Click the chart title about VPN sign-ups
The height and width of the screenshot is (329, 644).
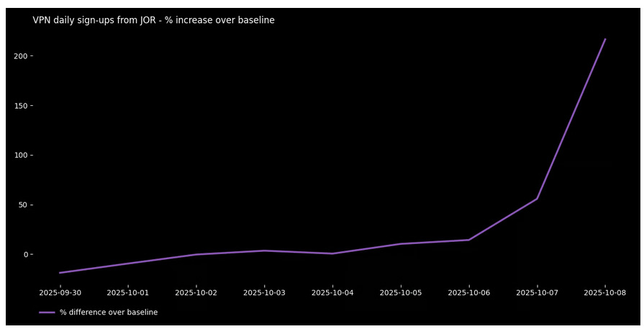click(153, 20)
